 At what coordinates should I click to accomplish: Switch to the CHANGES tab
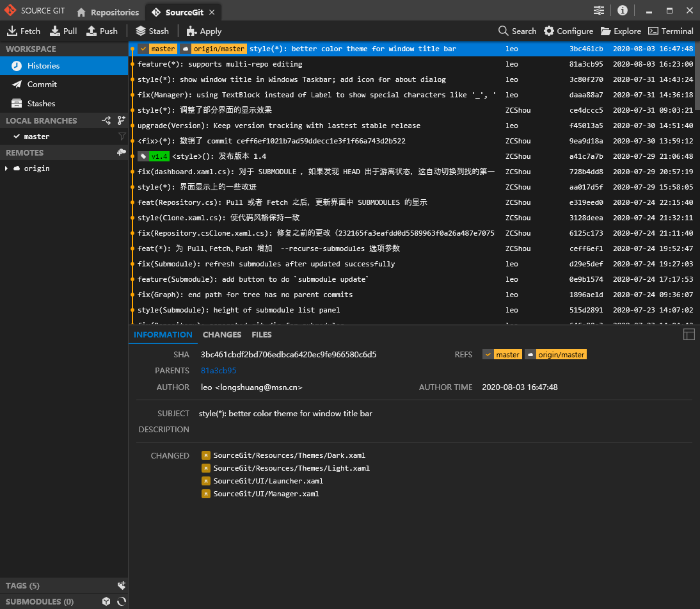click(x=222, y=335)
